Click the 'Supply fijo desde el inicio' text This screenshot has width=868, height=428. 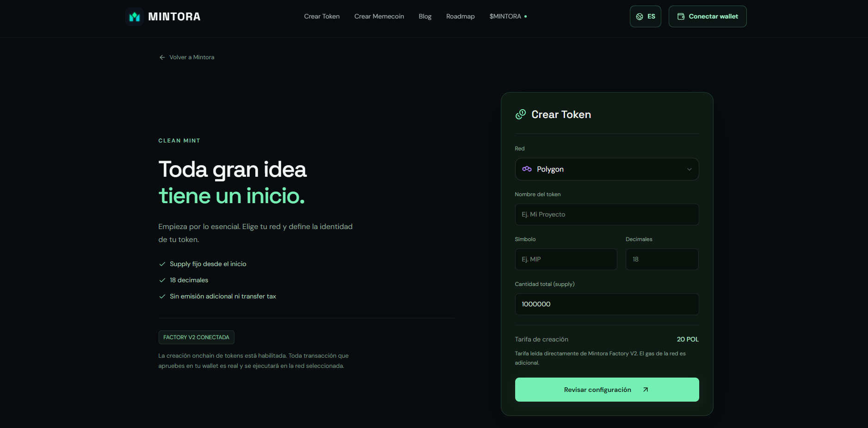(x=208, y=264)
